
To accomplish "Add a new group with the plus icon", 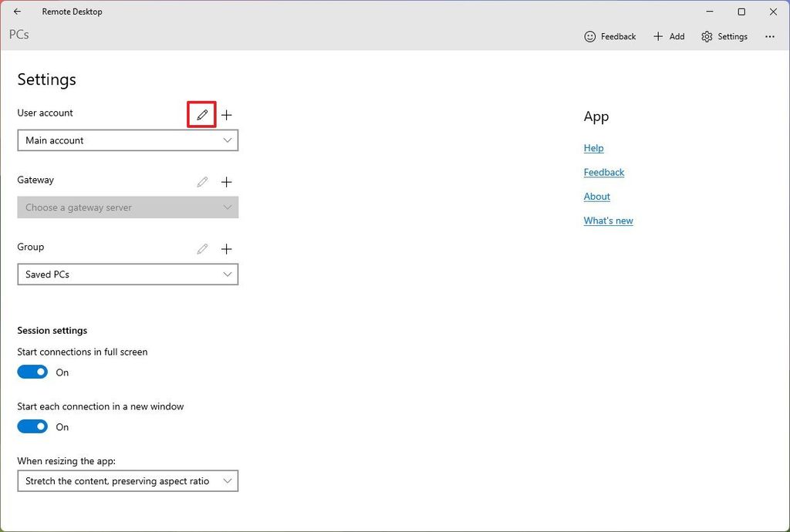I will coord(226,248).
